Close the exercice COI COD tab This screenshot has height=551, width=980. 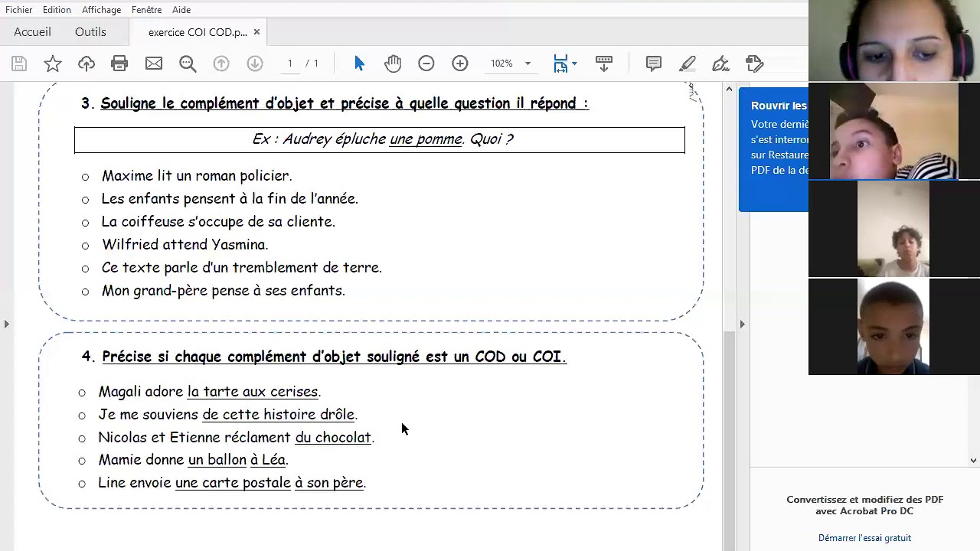tap(256, 32)
